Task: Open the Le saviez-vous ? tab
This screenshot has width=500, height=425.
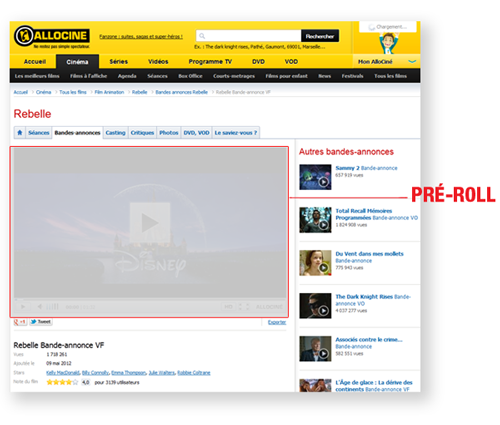Action: point(236,133)
